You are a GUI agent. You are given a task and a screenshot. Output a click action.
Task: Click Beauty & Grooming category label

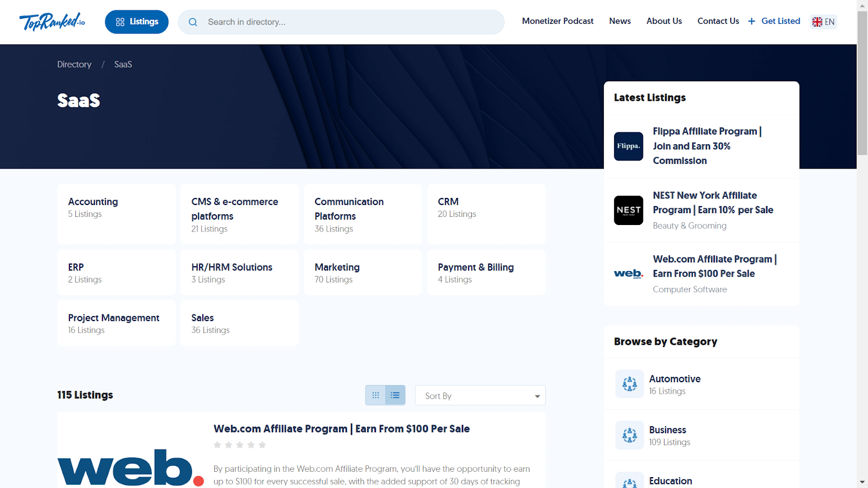tap(690, 226)
